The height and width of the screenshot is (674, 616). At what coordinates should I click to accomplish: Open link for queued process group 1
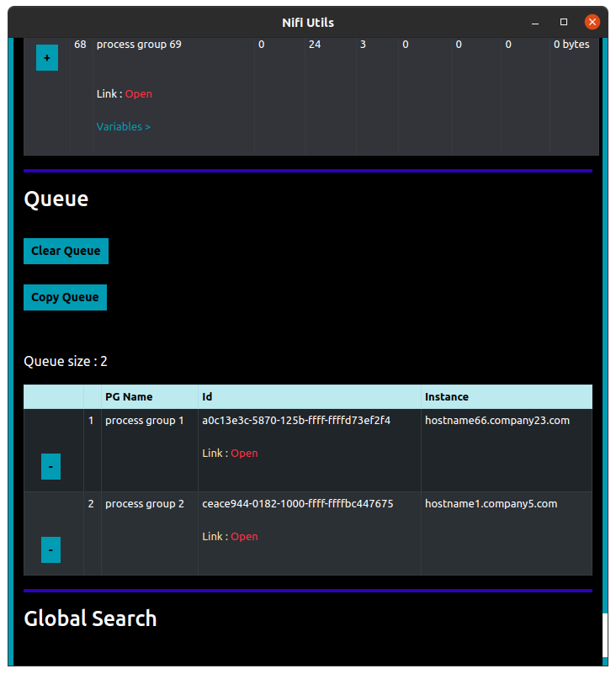coord(244,454)
